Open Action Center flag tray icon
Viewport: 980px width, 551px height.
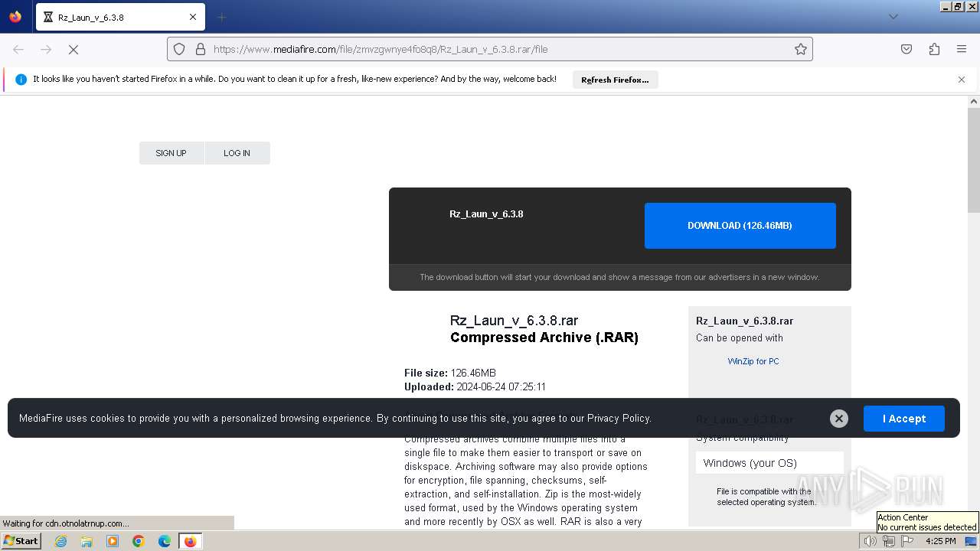tap(907, 541)
